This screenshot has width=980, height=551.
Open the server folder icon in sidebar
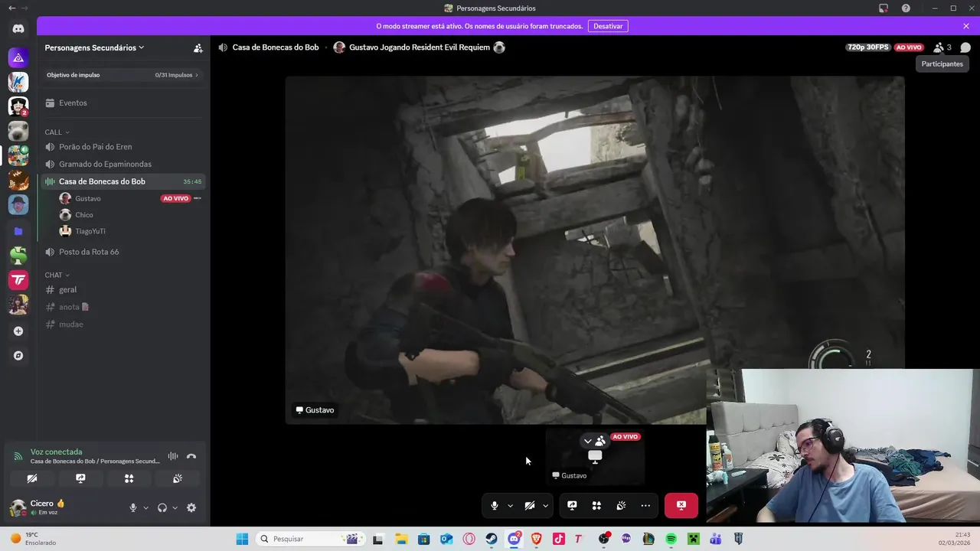click(x=18, y=231)
